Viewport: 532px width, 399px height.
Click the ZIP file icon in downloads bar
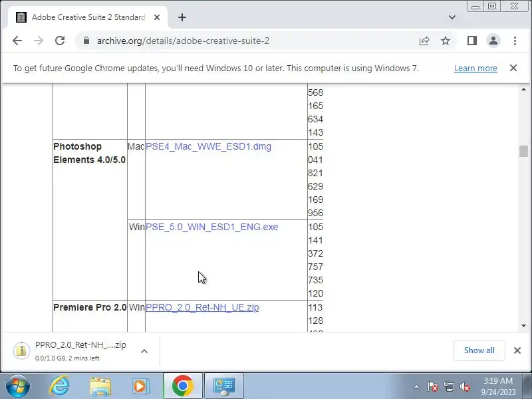(x=21, y=350)
